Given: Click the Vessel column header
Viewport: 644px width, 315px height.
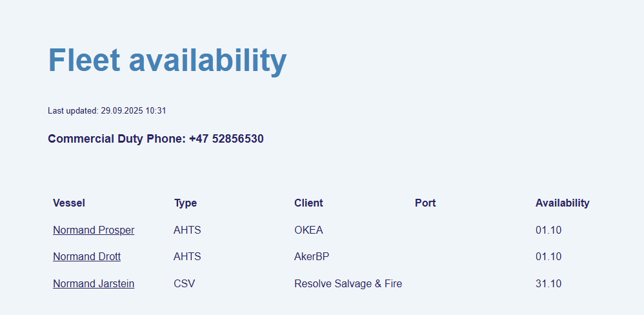Looking at the screenshot, I should 69,203.
